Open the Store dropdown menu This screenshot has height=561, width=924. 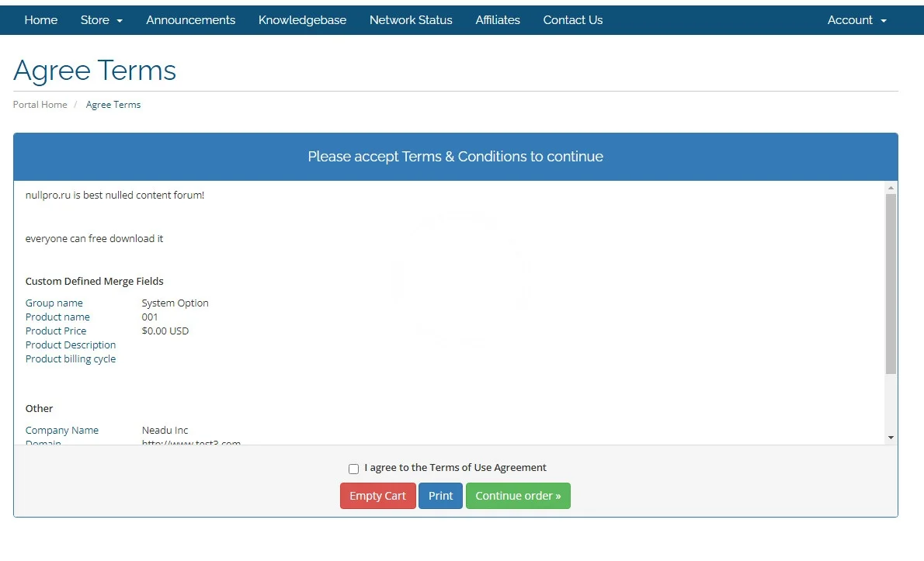click(x=101, y=20)
